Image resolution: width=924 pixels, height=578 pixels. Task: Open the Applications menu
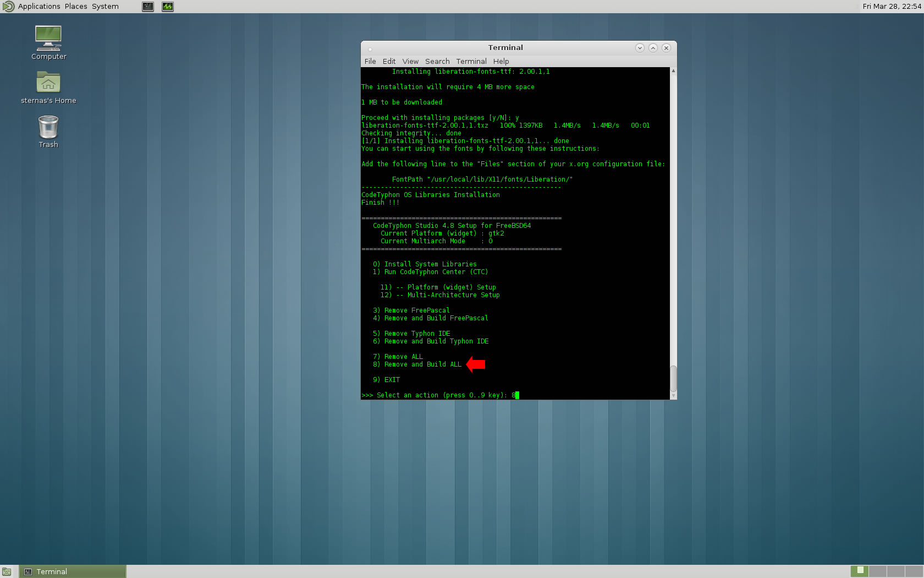39,7
